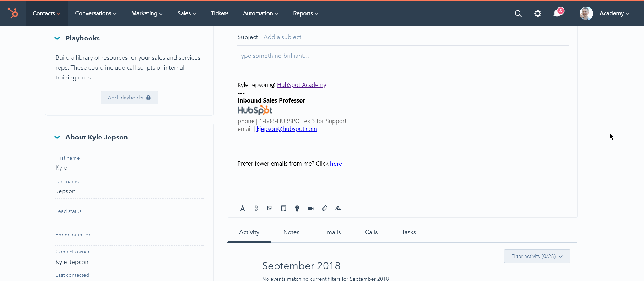644x281 pixels.
Task: Edit the First name field Kyle
Action: (129, 167)
